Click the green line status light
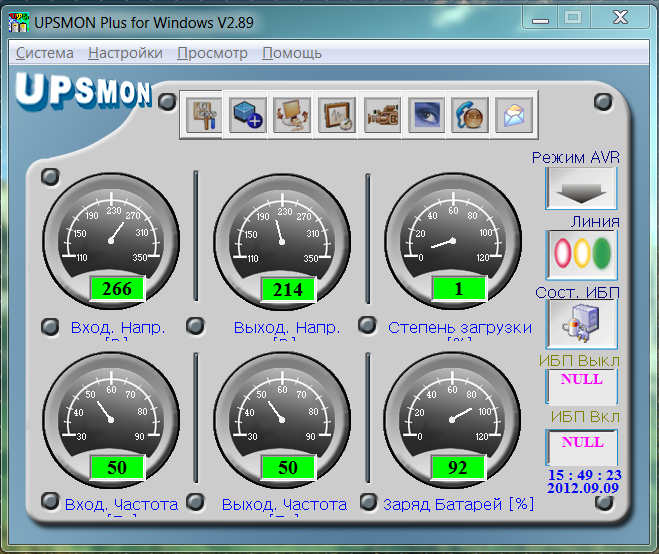The width and height of the screenshot is (659, 554). click(602, 253)
